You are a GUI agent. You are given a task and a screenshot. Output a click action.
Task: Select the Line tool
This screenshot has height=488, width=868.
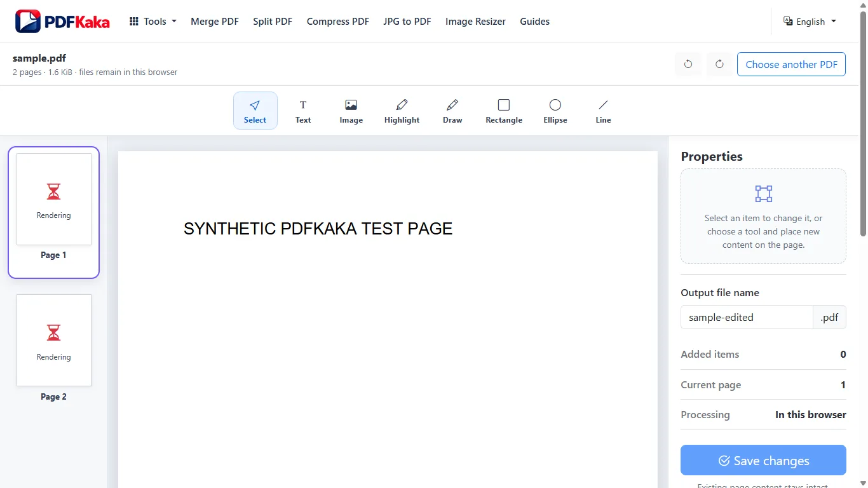pyautogui.click(x=603, y=111)
